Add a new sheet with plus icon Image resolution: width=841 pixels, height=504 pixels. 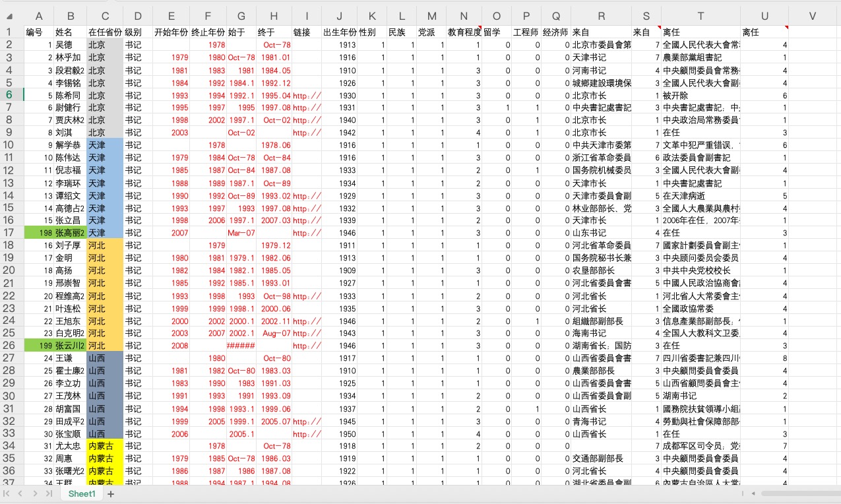111,493
